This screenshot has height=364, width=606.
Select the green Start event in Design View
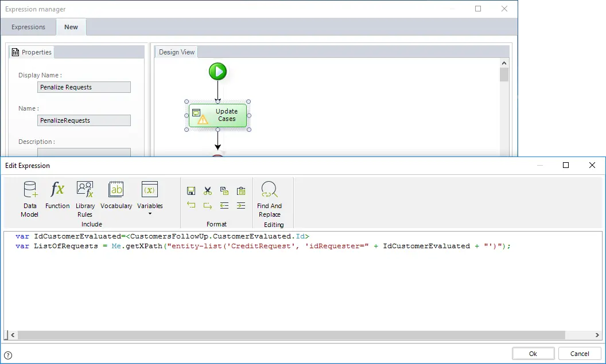(x=217, y=72)
